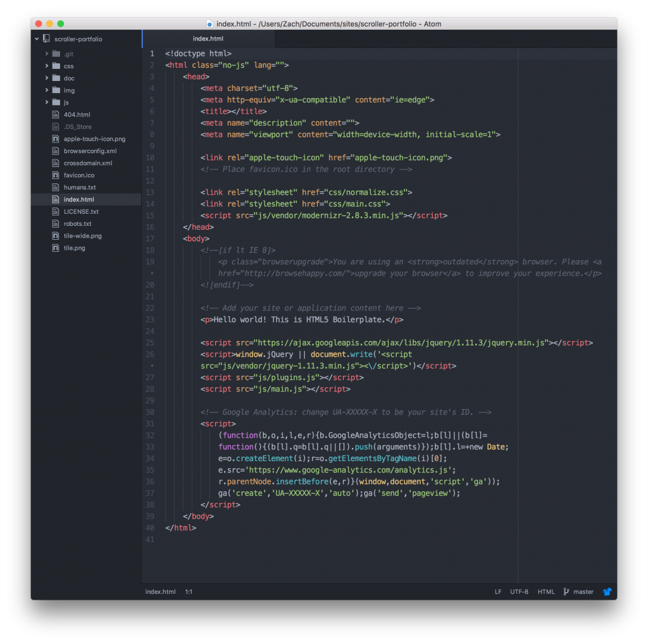This screenshot has height=644, width=648.
Task: Open crossdomain.xml from the sidebar
Action: coord(88,163)
